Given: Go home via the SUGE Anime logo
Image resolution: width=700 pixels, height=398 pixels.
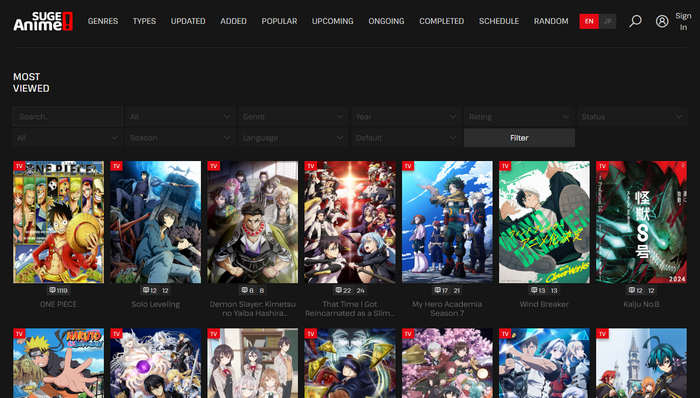Looking at the screenshot, I should coord(43,21).
